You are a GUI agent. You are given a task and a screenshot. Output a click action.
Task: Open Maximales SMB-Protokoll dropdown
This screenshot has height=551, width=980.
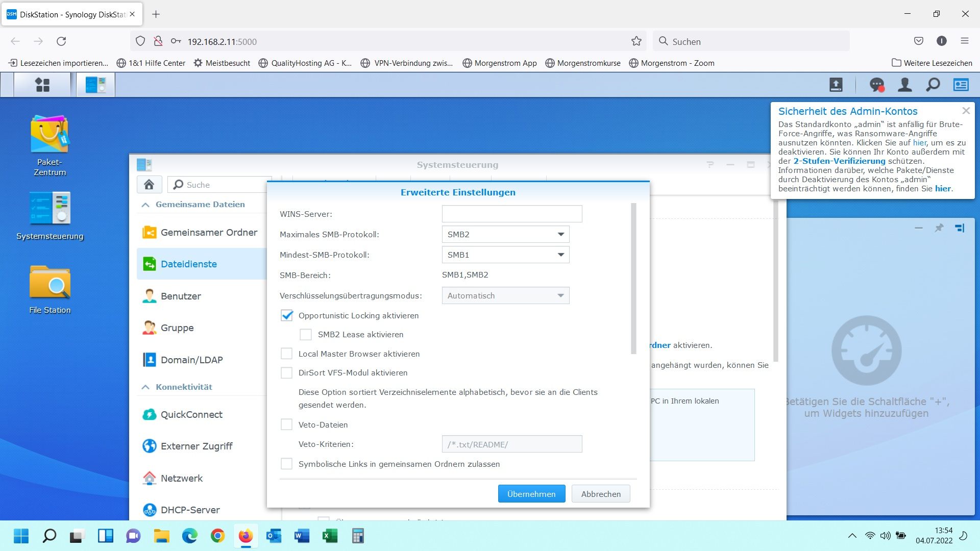pos(505,234)
